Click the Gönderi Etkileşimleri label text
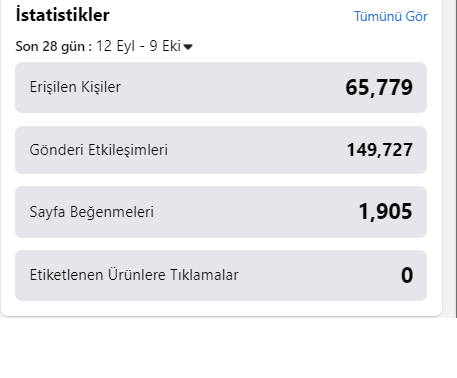This screenshot has width=457, height=378. click(99, 150)
